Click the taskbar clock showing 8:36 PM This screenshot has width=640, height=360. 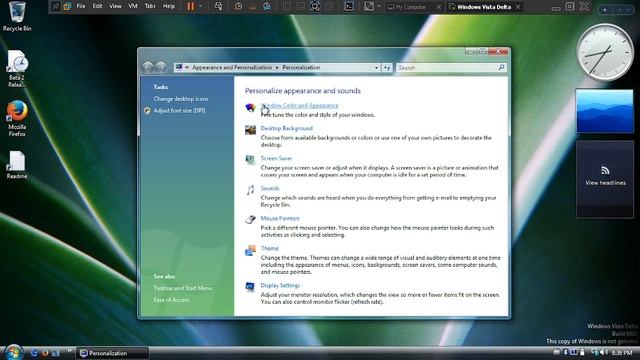(x=622, y=353)
